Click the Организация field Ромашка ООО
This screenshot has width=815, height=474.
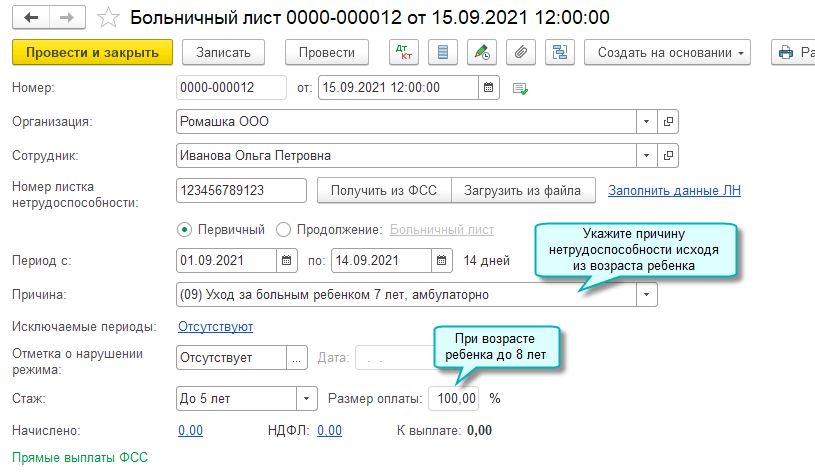pos(406,122)
